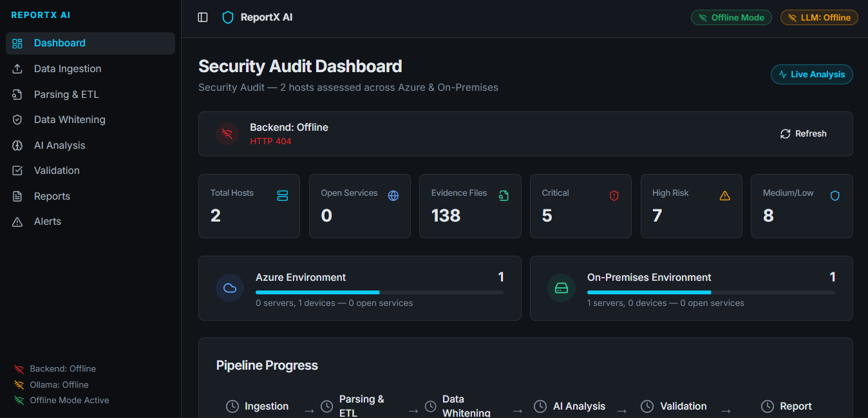868x418 pixels.
Task: Click the On-Premises Environment server icon
Action: (561, 288)
